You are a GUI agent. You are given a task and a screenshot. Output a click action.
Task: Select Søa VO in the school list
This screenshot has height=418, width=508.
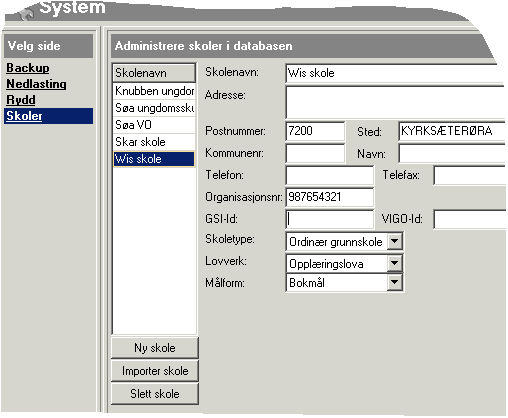tap(154, 125)
